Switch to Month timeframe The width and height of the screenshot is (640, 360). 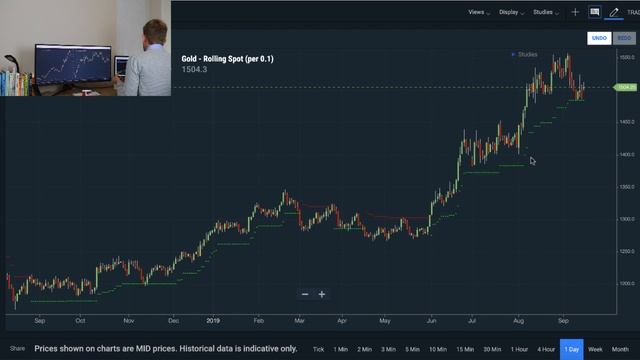pos(620,349)
